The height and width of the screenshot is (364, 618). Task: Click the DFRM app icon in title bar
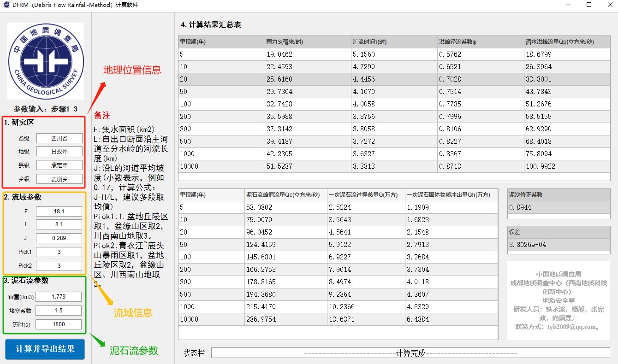[x=6, y=5]
